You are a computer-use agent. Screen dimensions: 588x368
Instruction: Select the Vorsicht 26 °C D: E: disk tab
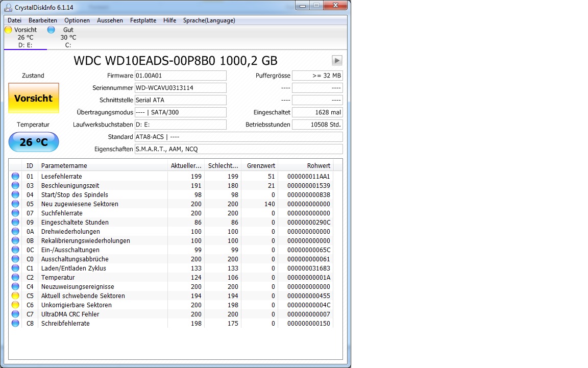tap(26, 37)
